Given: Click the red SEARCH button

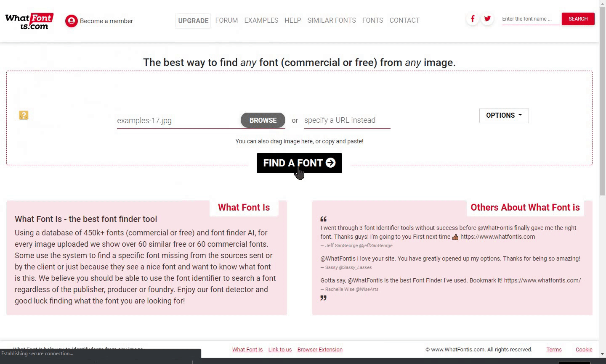Looking at the screenshot, I should 578,19.
